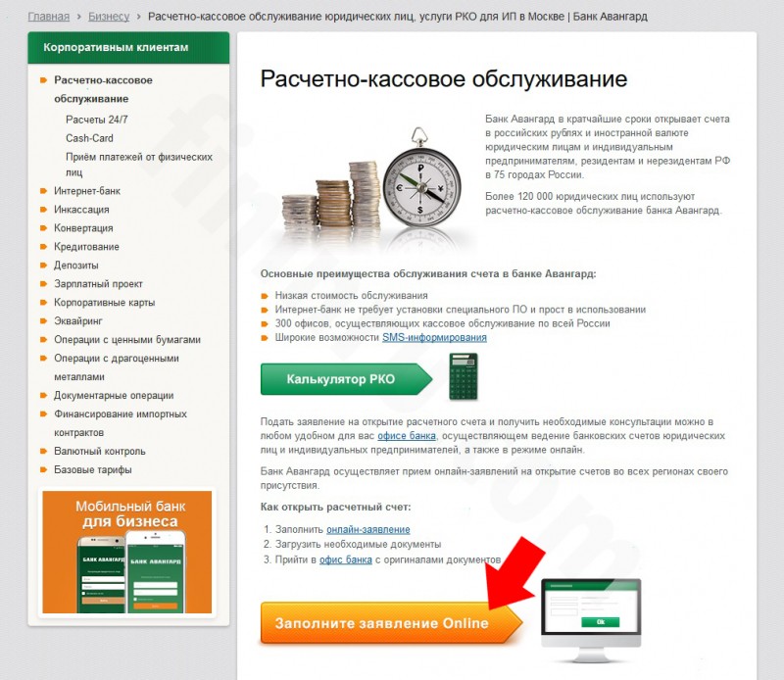This screenshot has height=680, width=784.
Task: Select Кредитование in the sidebar
Action: 86,247
